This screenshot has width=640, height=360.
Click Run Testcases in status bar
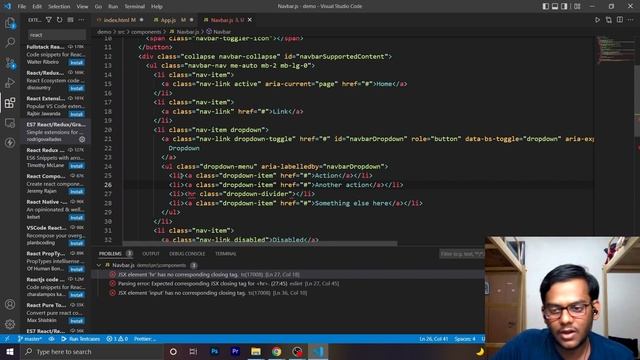(x=81, y=339)
